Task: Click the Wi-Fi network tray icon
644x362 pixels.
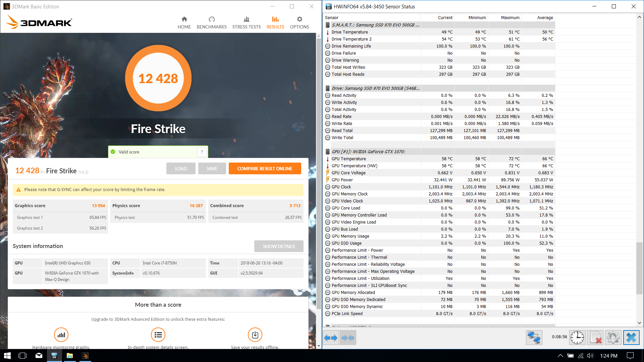Action: click(581, 356)
